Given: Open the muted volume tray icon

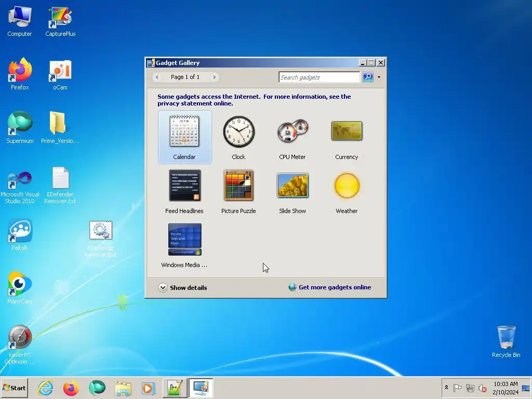Looking at the screenshot, I should tap(482, 388).
